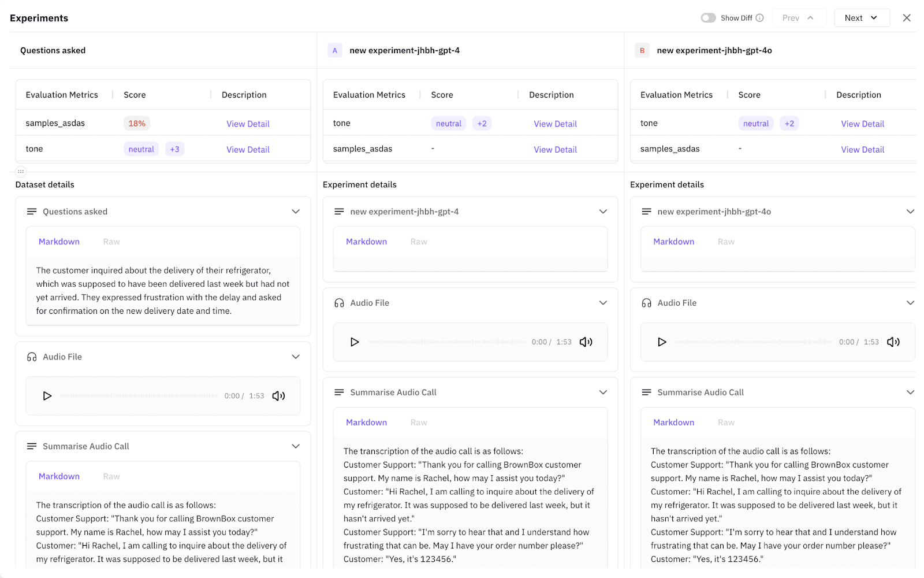The height and width of the screenshot is (578, 924).
Task: Click the A badge for gpt-4 experiment
Action: coord(335,50)
